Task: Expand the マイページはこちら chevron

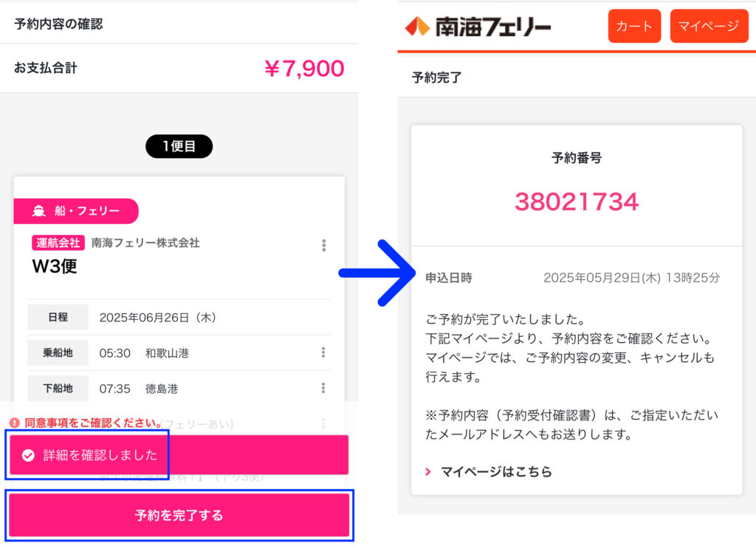Action: [428, 471]
